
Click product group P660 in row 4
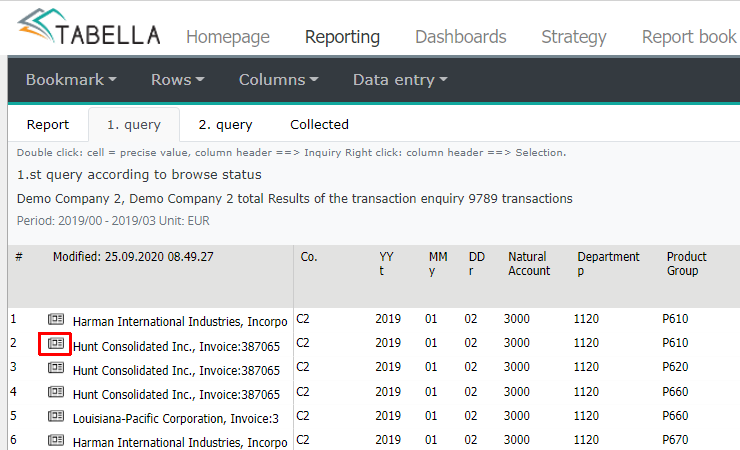(x=675, y=392)
